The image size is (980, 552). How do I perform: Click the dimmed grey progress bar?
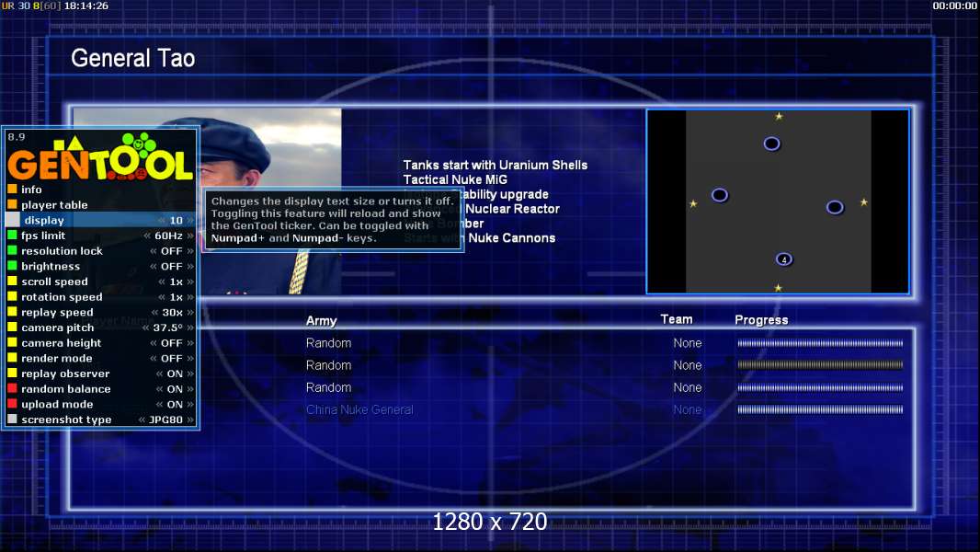click(820, 364)
